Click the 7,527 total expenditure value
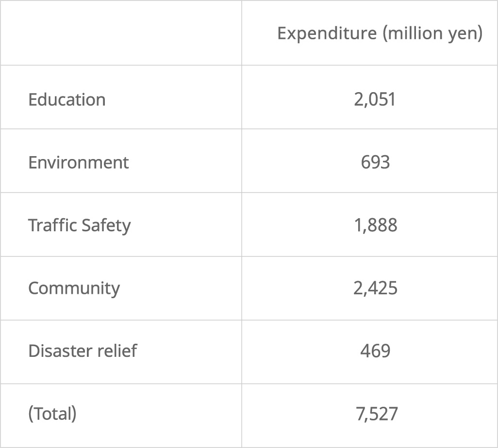This screenshot has height=448, width=498. 377,414
